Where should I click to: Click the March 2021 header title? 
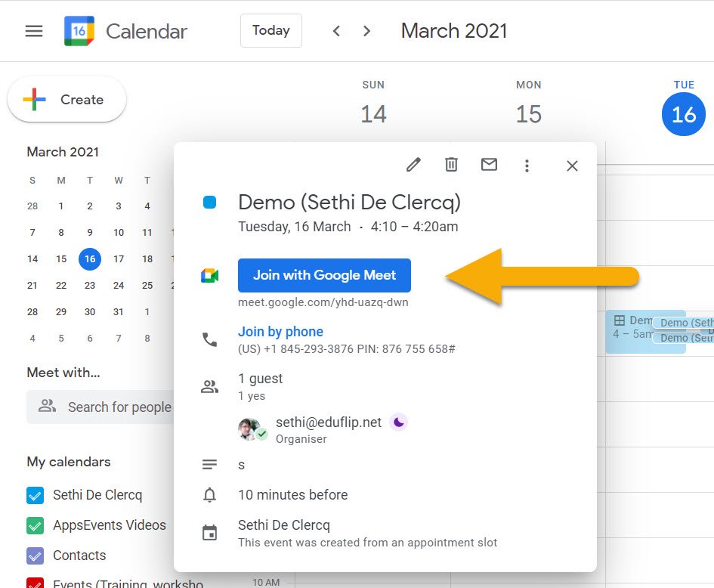coord(454,31)
